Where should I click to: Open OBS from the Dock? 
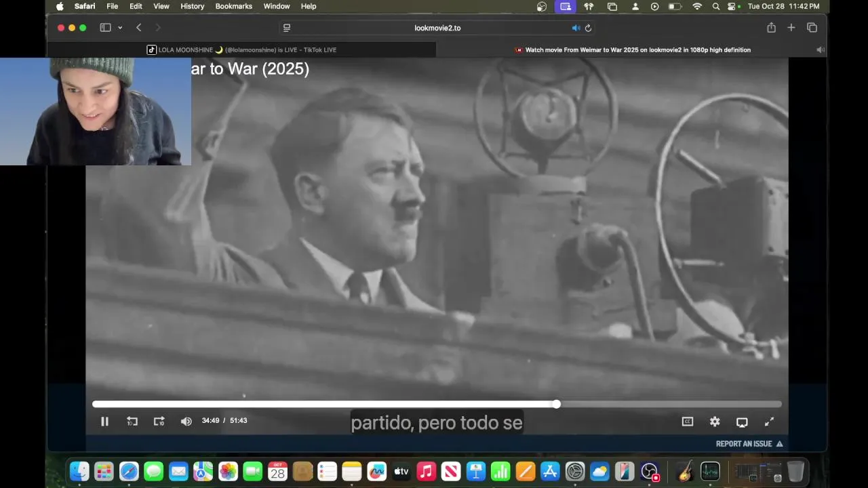click(x=650, y=471)
